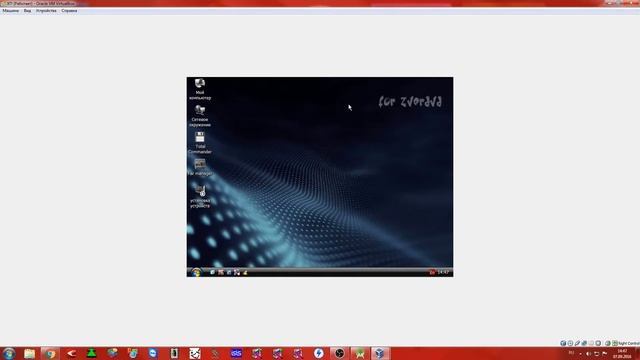This screenshot has height=360, width=640.
Task: Click the VirtualBox optical drive indicator
Action: point(570,343)
